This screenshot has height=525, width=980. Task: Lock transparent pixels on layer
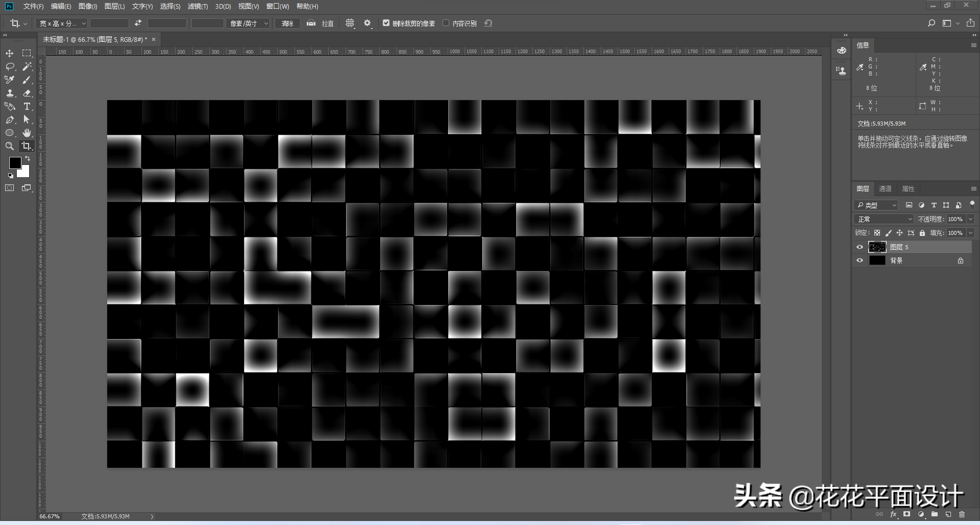[877, 233]
